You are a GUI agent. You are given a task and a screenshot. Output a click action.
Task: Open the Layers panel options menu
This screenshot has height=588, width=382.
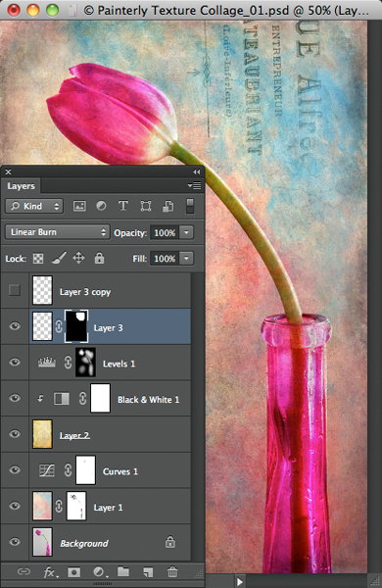pyautogui.click(x=195, y=185)
